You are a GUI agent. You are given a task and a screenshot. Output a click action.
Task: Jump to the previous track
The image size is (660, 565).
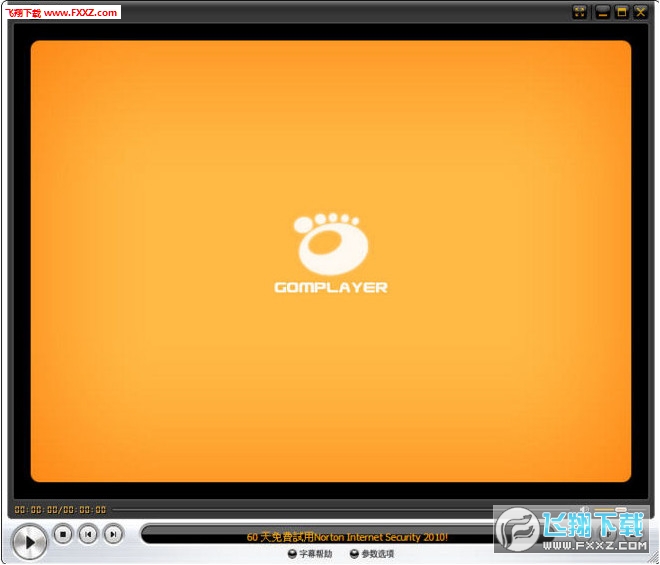[x=88, y=534]
